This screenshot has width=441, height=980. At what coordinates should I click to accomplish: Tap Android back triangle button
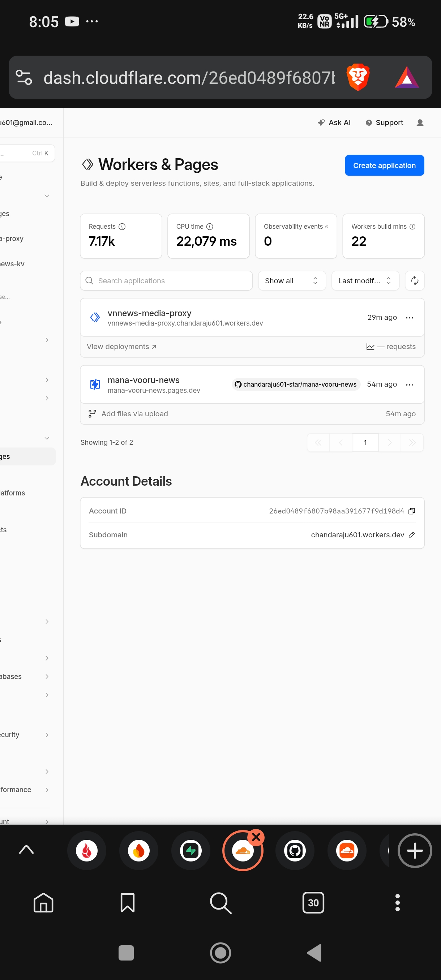(x=314, y=953)
